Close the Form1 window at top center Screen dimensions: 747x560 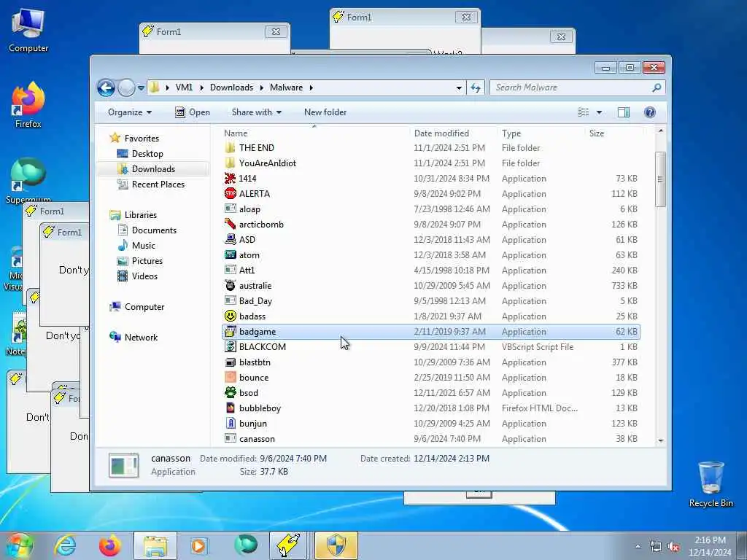tap(466, 17)
